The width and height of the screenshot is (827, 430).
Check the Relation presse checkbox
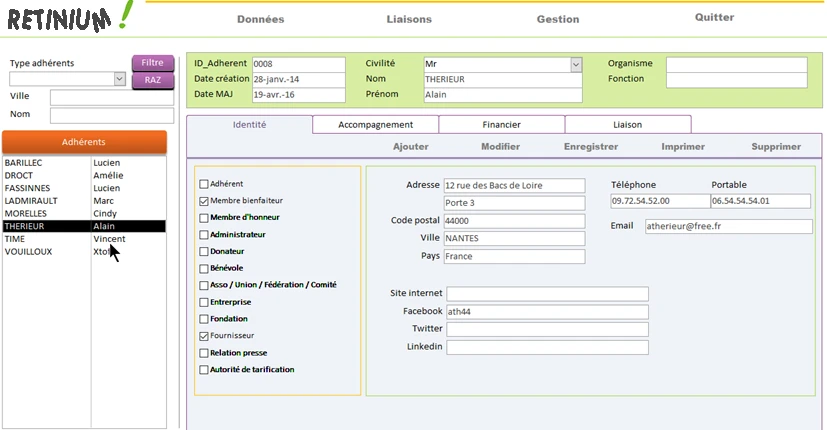204,353
